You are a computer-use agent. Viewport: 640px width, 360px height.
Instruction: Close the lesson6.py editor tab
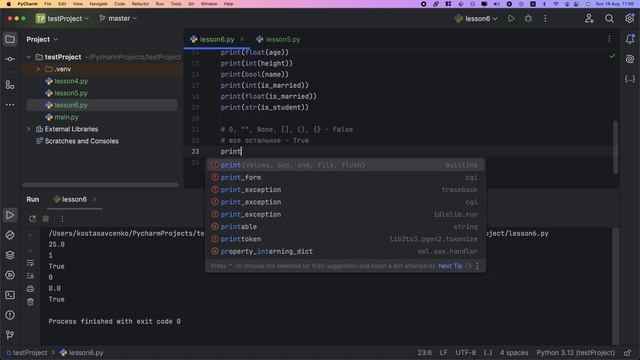pos(242,39)
